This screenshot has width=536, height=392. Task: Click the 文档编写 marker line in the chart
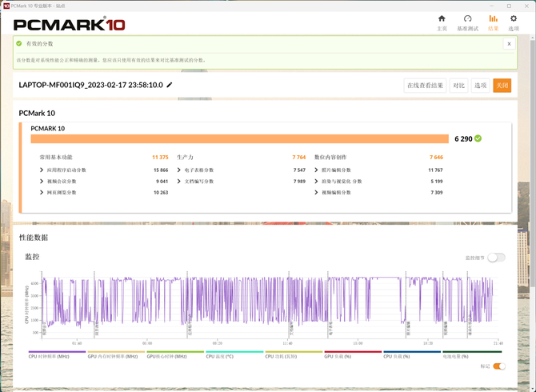click(289, 304)
